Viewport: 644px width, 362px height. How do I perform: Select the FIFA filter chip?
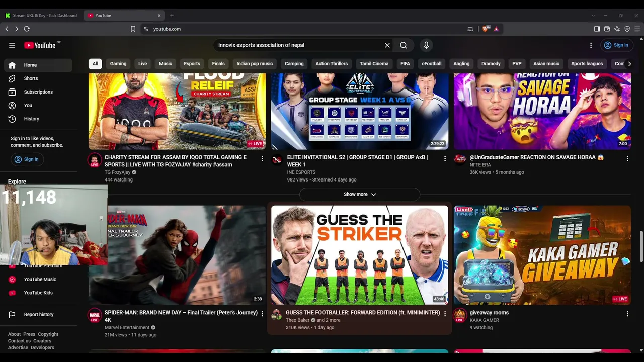[x=405, y=64]
